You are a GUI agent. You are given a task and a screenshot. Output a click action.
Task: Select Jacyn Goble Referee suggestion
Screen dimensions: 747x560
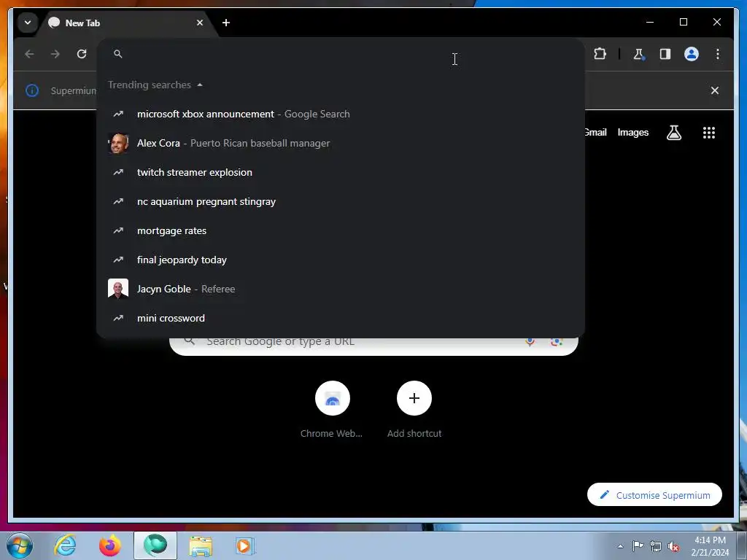341,289
